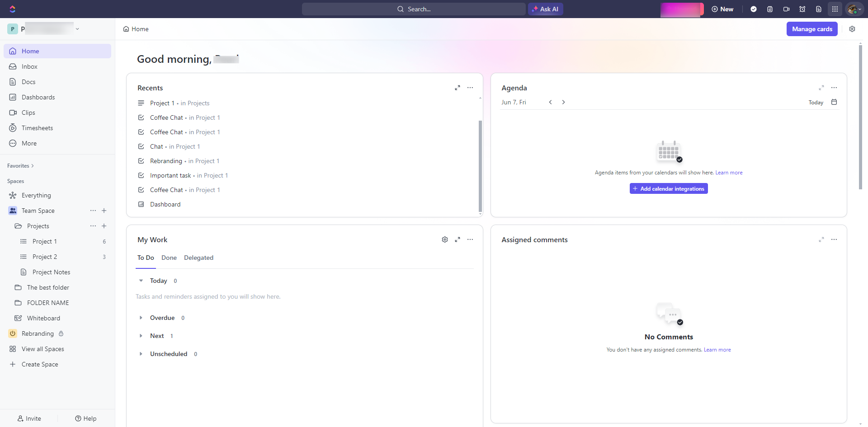The width and height of the screenshot is (868, 427).
Task: Open Home settings gear next to Manage cards
Action: [x=852, y=29]
